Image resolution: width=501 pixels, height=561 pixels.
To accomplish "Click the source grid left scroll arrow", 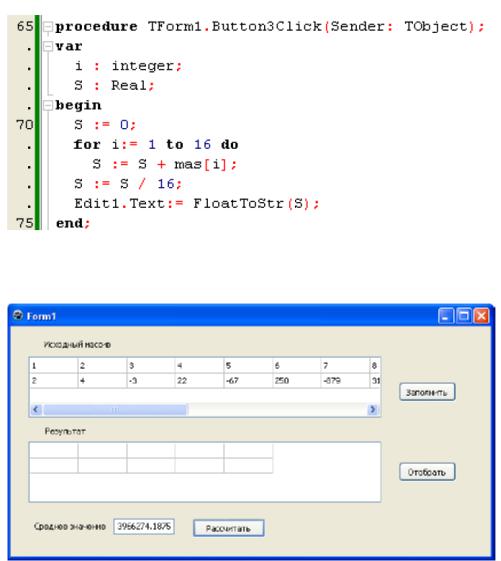I will 36,409.
